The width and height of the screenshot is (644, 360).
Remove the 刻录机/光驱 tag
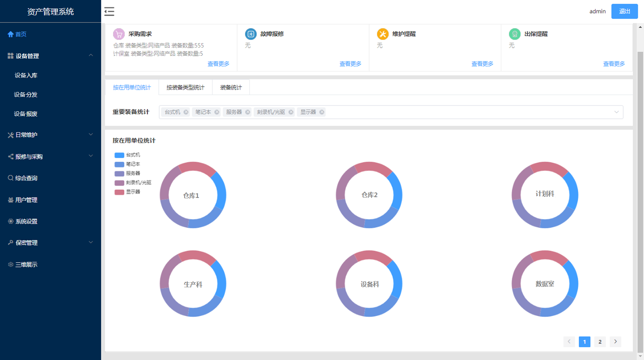(x=291, y=112)
